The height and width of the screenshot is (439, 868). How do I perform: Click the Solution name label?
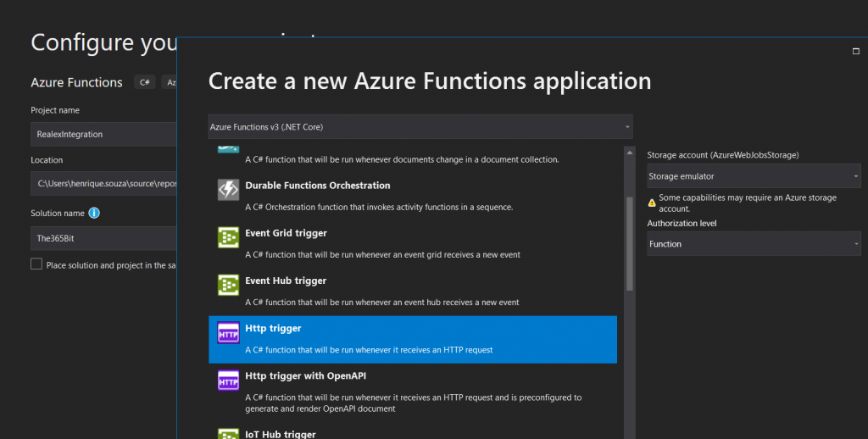click(58, 213)
